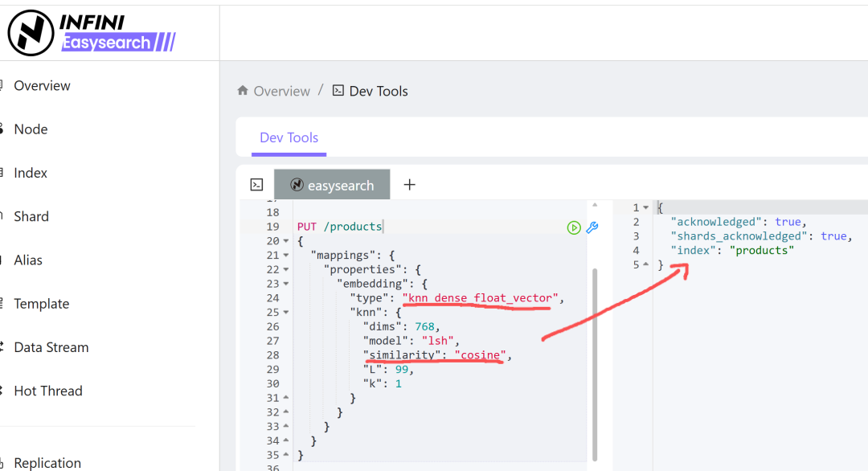Open Replication in the sidebar
The height and width of the screenshot is (471, 868).
point(47,463)
